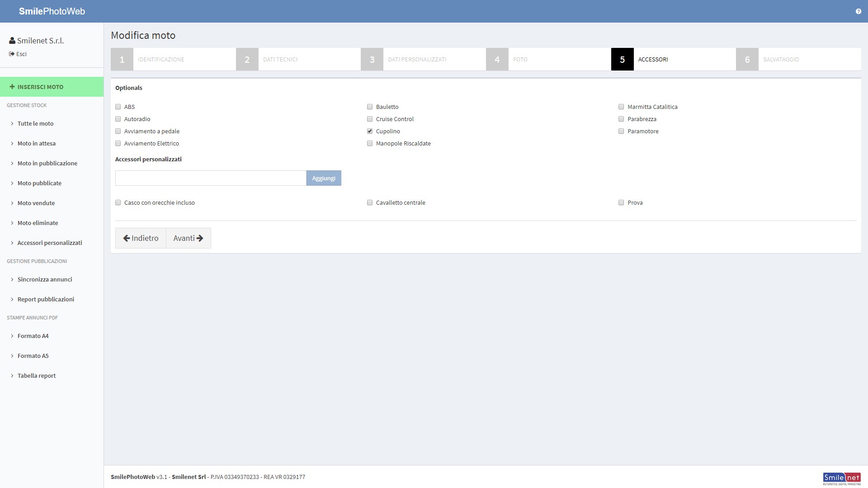868x488 pixels.
Task: Tick the Cavalletto centrale checkbox
Action: pyautogui.click(x=370, y=203)
